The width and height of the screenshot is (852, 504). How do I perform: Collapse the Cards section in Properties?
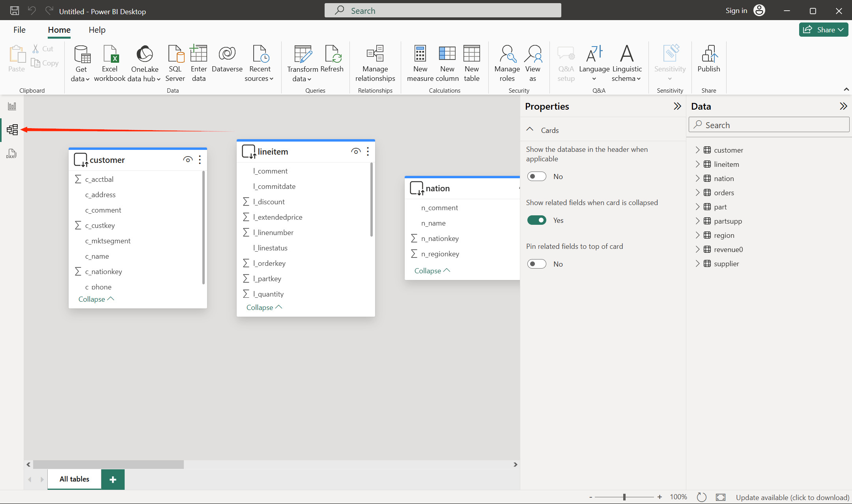pyautogui.click(x=530, y=130)
